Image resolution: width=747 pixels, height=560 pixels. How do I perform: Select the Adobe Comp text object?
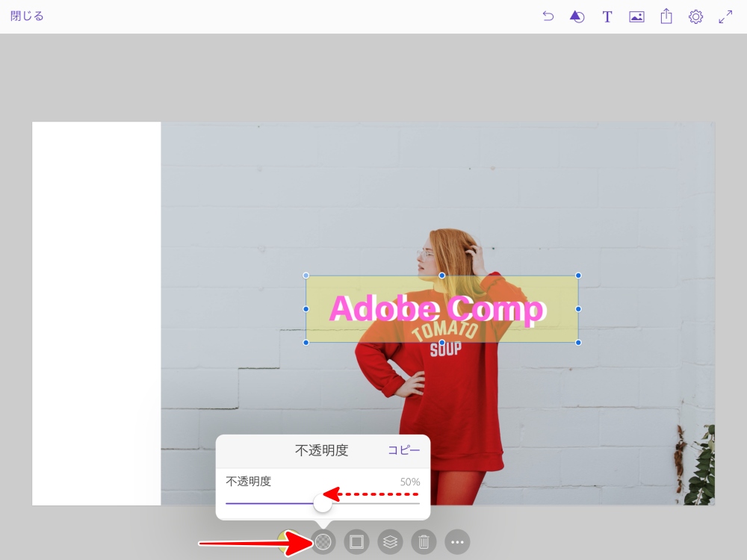[437, 309]
